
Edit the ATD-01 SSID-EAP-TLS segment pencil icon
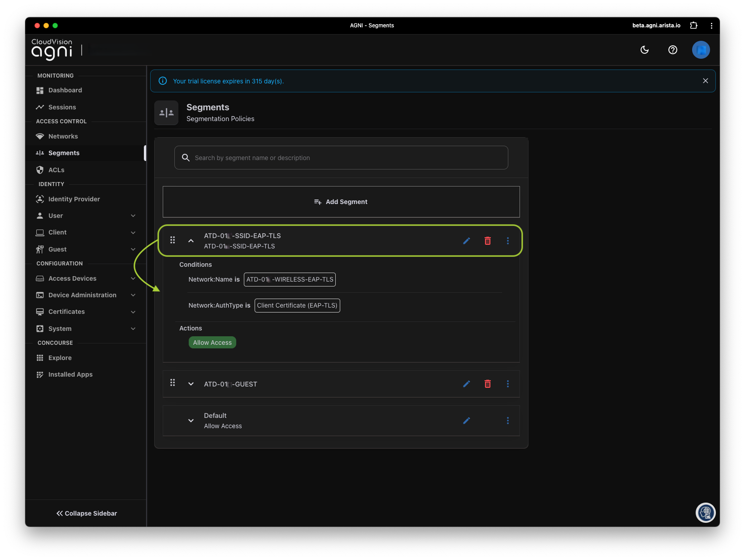pyautogui.click(x=467, y=241)
